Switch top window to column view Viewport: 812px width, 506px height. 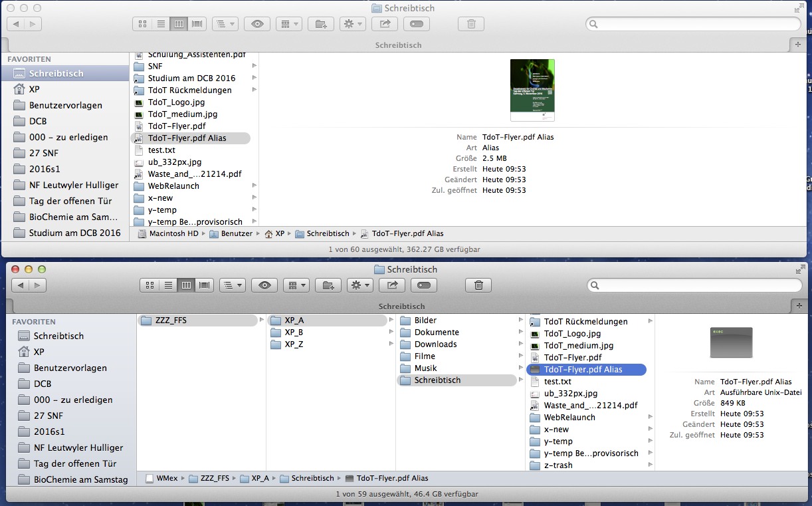point(178,24)
